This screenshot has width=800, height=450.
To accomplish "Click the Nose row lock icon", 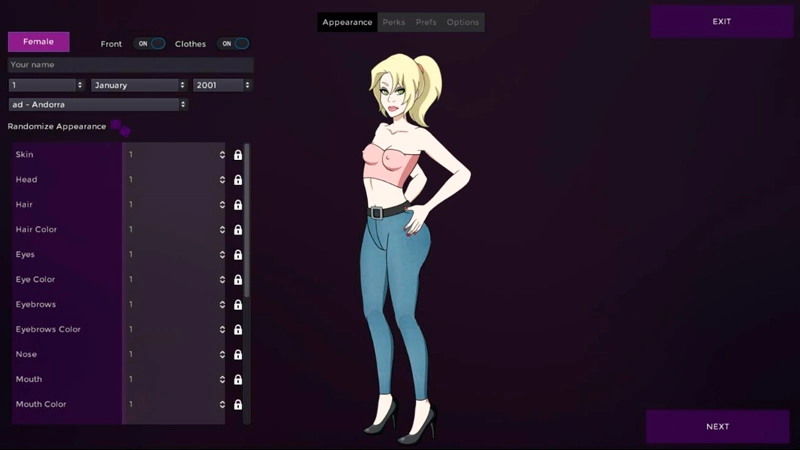I will [x=238, y=355].
